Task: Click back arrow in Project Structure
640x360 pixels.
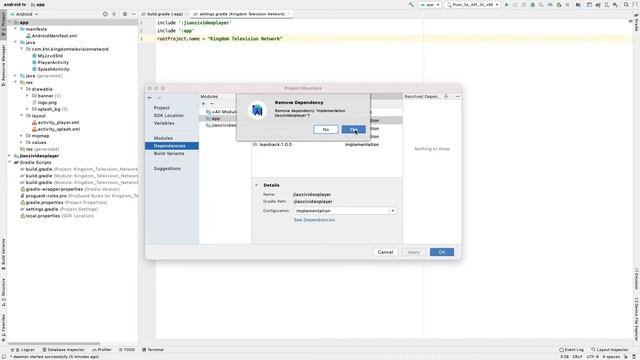Action: (x=150, y=98)
